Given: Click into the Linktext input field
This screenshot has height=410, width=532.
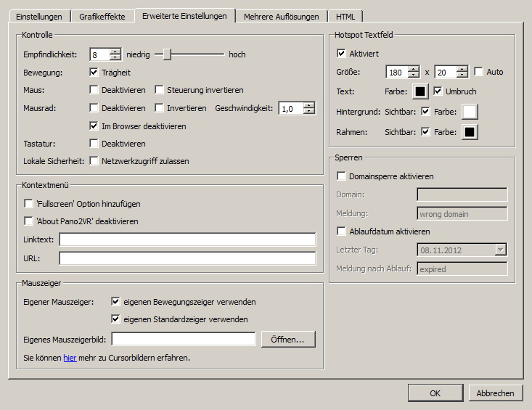Looking at the screenshot, I should click(x=187, y=240).
